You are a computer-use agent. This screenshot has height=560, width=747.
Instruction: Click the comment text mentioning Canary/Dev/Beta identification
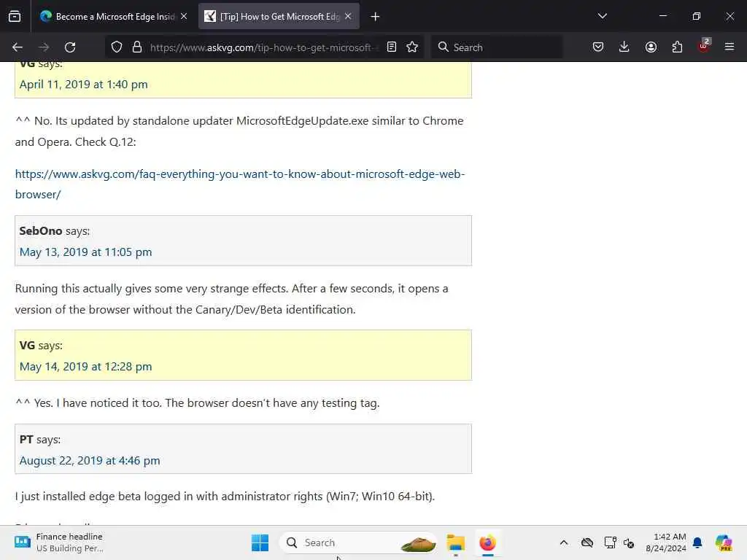pos(231,299)
